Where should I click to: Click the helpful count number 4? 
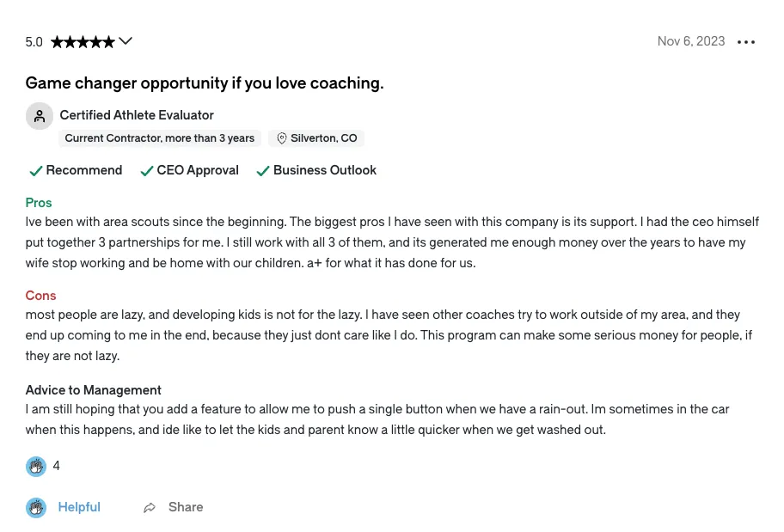[x=57, y=466]
